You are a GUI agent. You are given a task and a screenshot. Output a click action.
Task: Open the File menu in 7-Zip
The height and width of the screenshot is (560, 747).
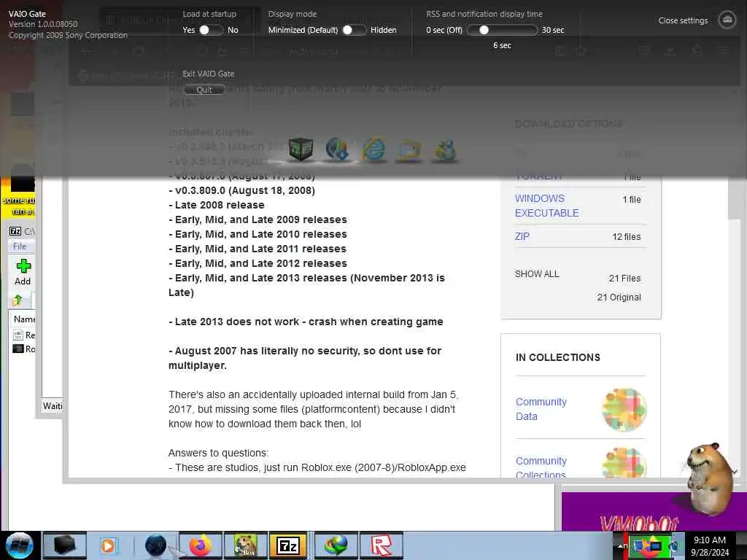click(20, 246)
